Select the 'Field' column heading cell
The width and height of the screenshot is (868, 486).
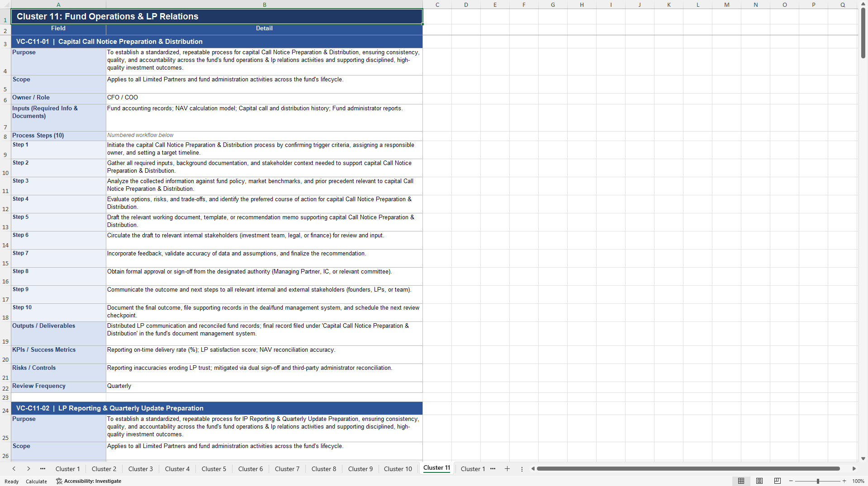58,29
